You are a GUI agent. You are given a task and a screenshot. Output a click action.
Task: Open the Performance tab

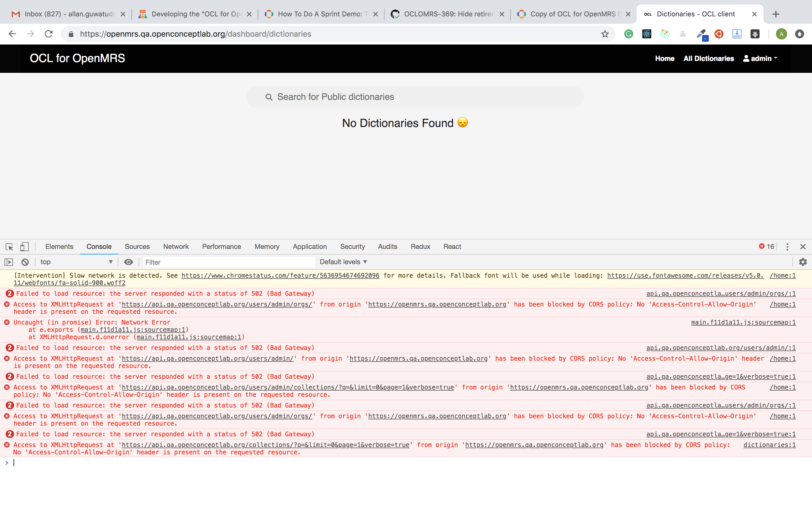pyautogui.click(x=221, y=247)
